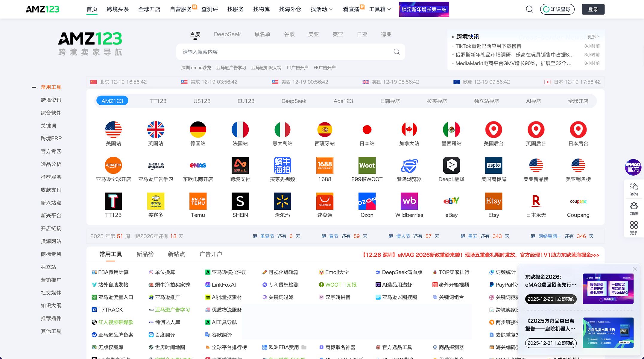The image size is (644, 359).
Task: Open 跨境头条 in the top menu
Action: (x=118, y=9)
